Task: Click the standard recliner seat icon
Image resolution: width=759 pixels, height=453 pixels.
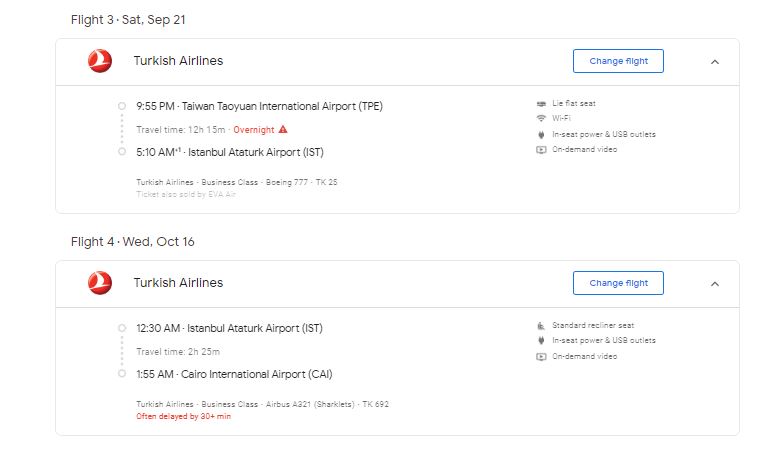Action: [541, 326]
